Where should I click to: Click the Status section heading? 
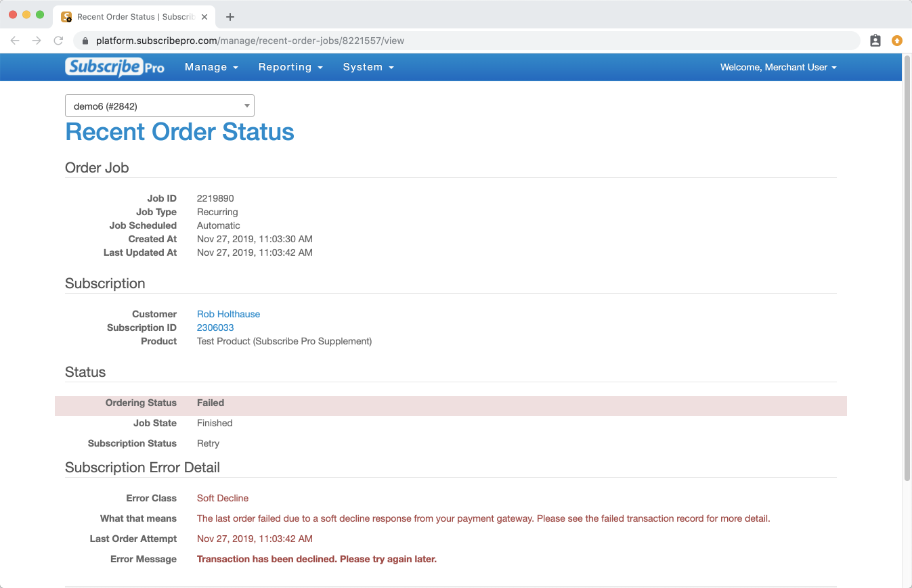[x=85, y=372]
